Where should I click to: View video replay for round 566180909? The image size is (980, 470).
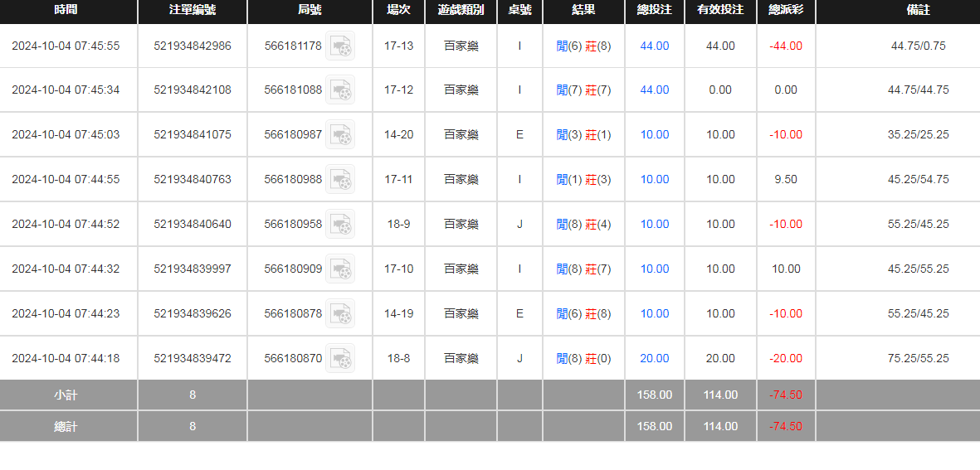coord(340,269)
